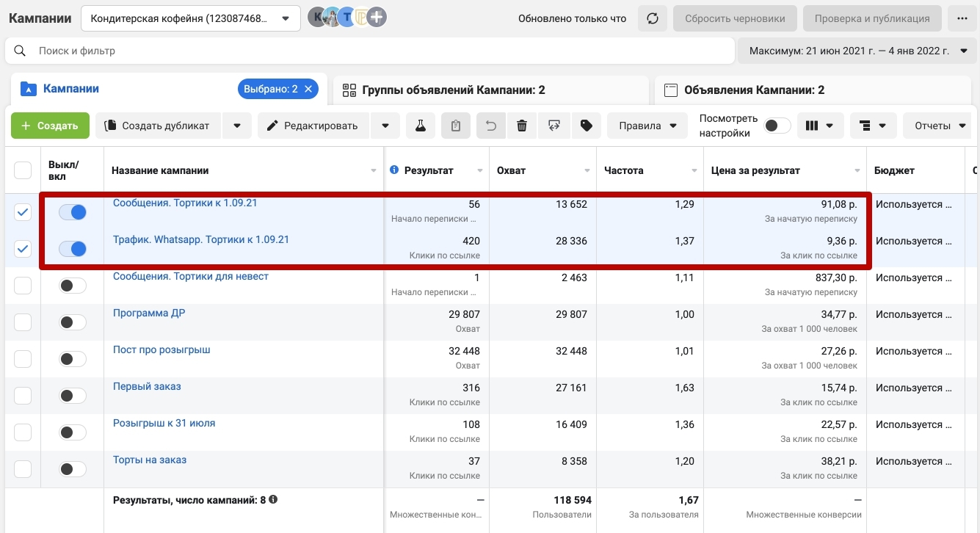Click the trash delete icon
Screen dimensions: 980x533
(x=522, y=126)
